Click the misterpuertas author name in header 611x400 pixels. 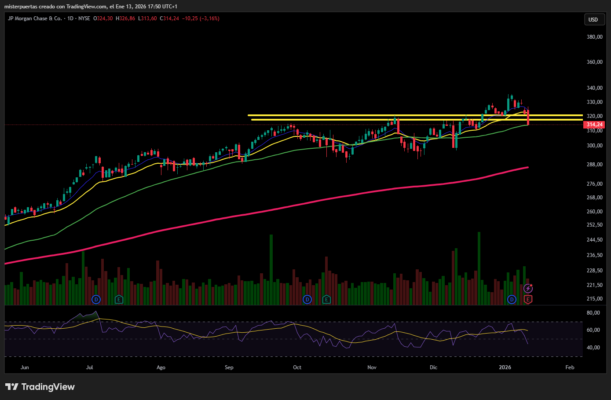click(22, 6)
